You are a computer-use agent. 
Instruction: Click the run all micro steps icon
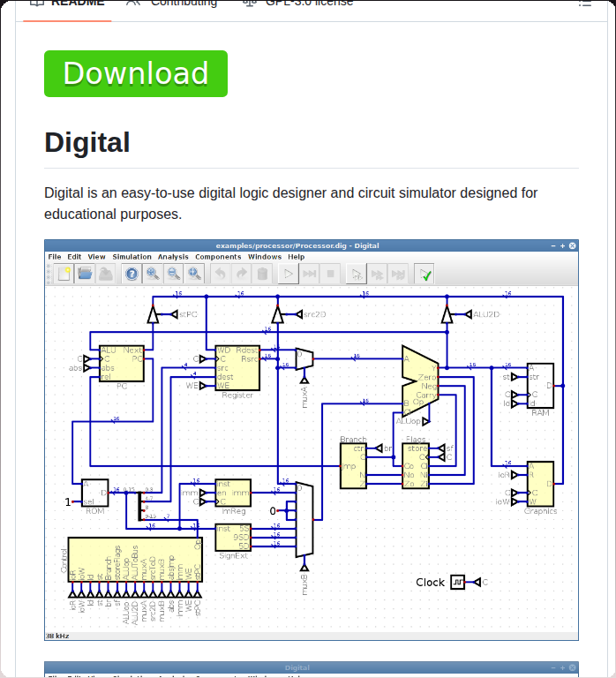point(378,274)
